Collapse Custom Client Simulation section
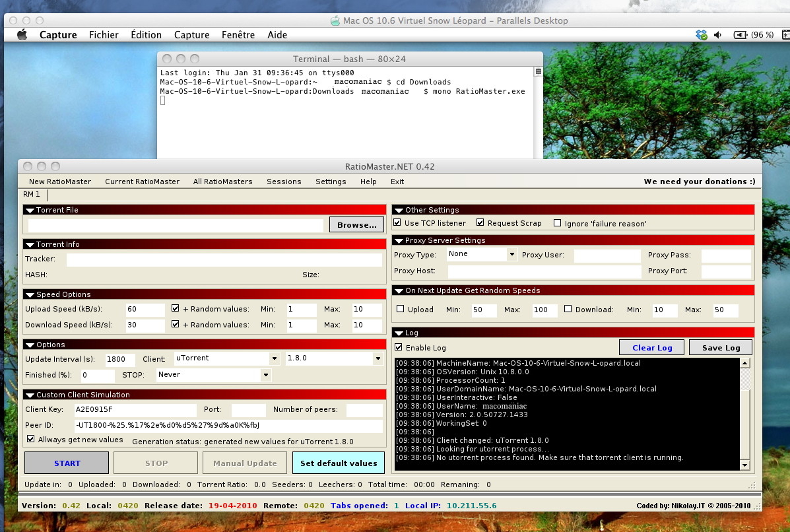The height and width of the screenshot is (532, 790). pos(30,395)
